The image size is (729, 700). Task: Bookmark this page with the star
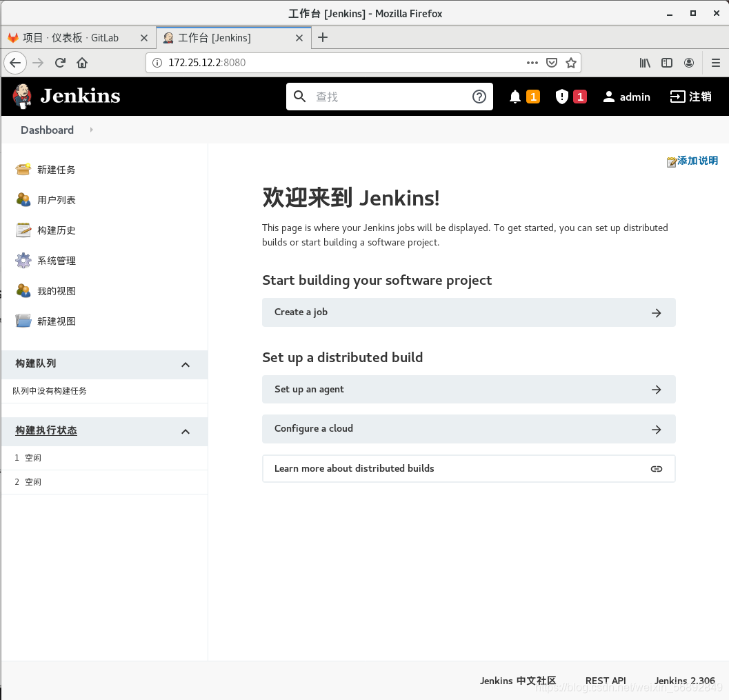pos(571,63)
